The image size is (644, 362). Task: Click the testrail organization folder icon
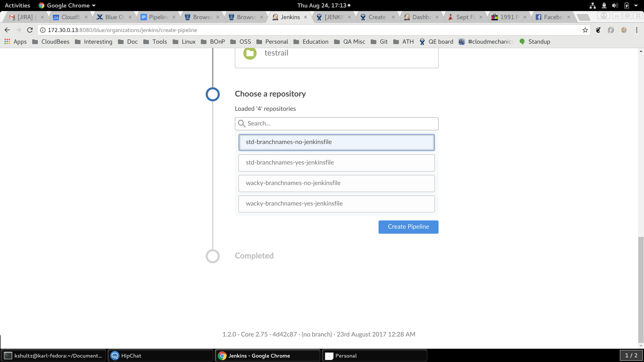point(250,53)
